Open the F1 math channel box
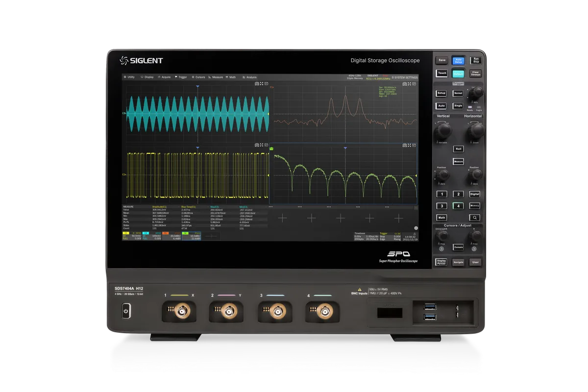The width and height of the screenshot is (588, 392). [171, 236]
